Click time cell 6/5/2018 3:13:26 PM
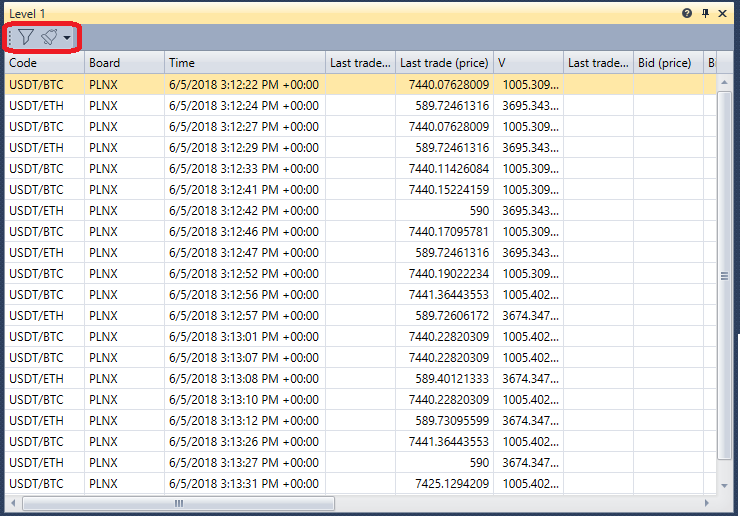This screenshot has width=740, height=516. 244,442
